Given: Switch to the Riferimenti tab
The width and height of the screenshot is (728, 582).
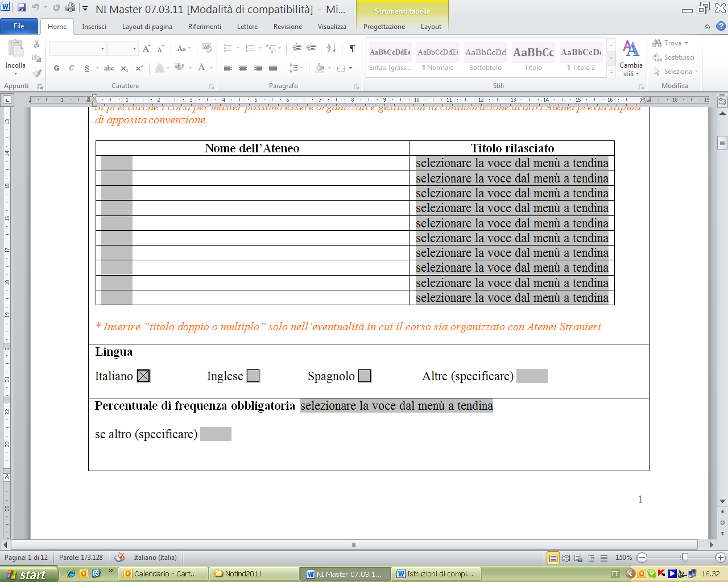Looking at the screenshot, I should click(205, 27).
